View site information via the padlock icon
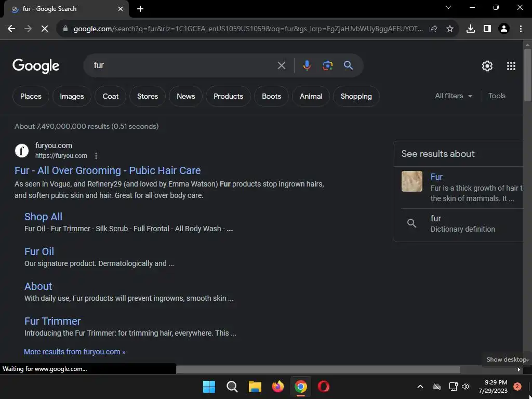The image size is (532, 399). point(65,29)
